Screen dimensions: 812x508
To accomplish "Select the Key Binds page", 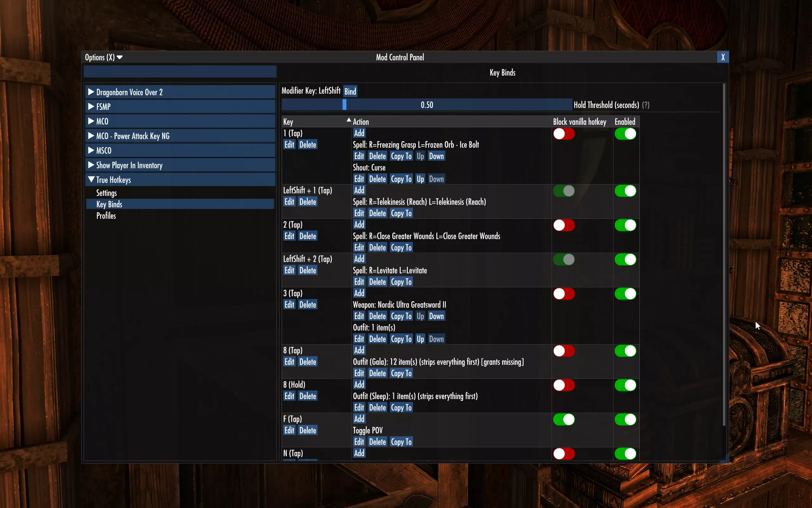I will click(x=180, y=204).
